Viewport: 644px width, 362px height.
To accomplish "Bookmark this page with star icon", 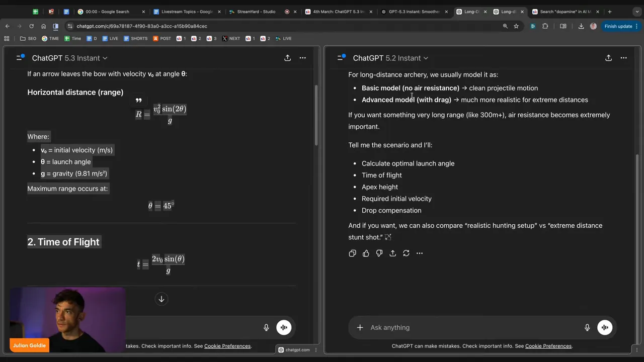I will 516,26.
